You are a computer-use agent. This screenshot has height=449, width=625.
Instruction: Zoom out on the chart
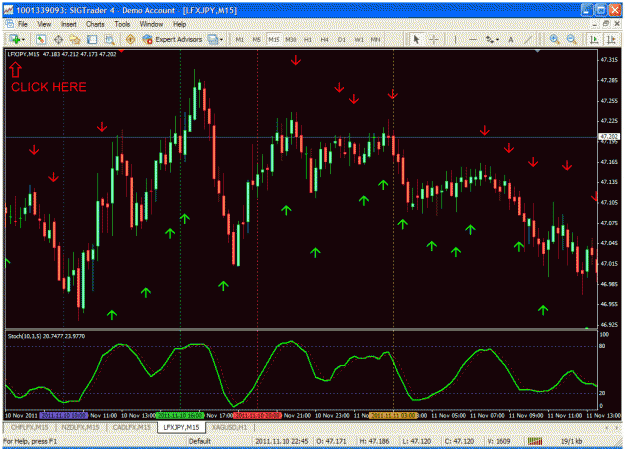[571, 39]
